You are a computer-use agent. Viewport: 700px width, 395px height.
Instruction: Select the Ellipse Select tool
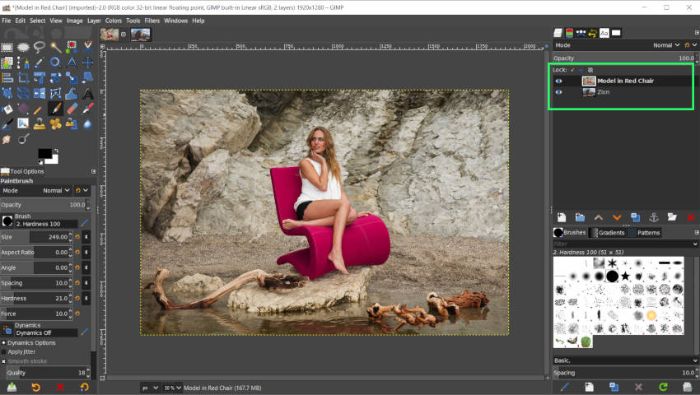(x=23, y=47)
